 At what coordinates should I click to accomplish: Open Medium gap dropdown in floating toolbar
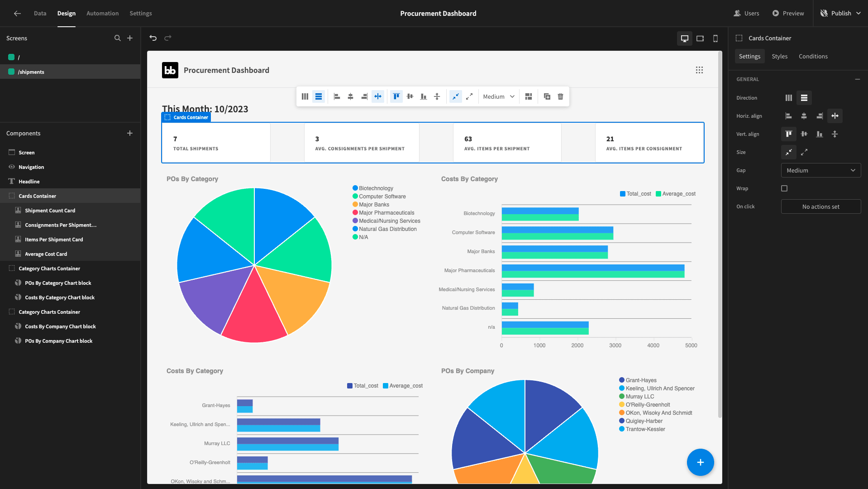coord(499,96)
